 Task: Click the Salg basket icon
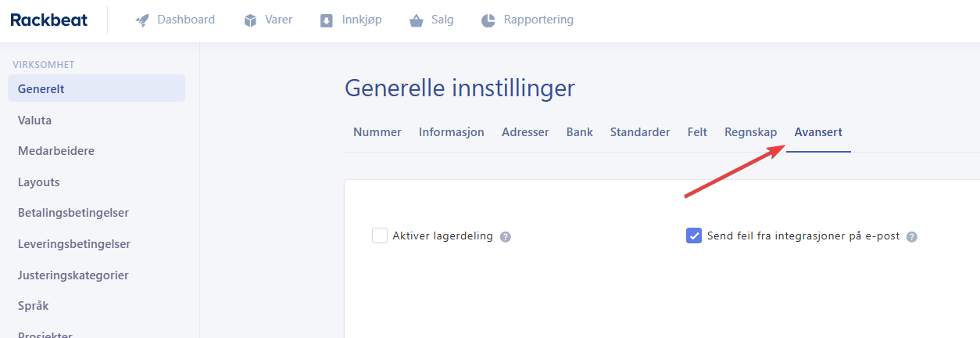coord(417,20)
